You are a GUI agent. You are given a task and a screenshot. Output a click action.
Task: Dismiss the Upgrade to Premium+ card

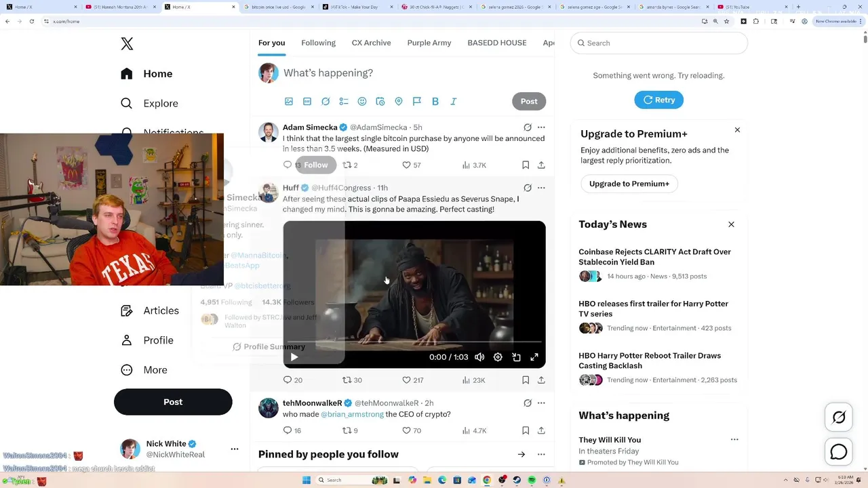pyautogui.click(x=737, y=130)
